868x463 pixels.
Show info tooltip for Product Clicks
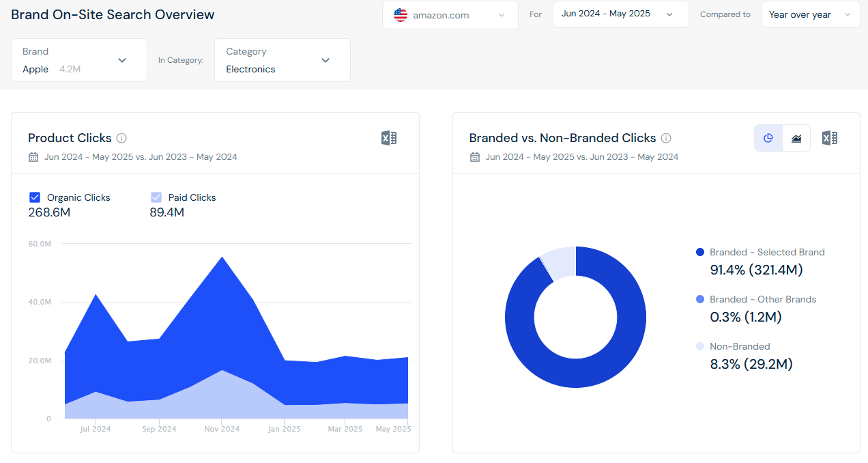point(121,138)
